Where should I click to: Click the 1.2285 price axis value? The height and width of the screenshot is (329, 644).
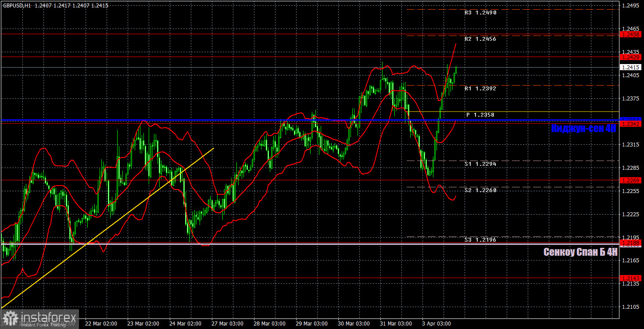[x=630, y=168]
